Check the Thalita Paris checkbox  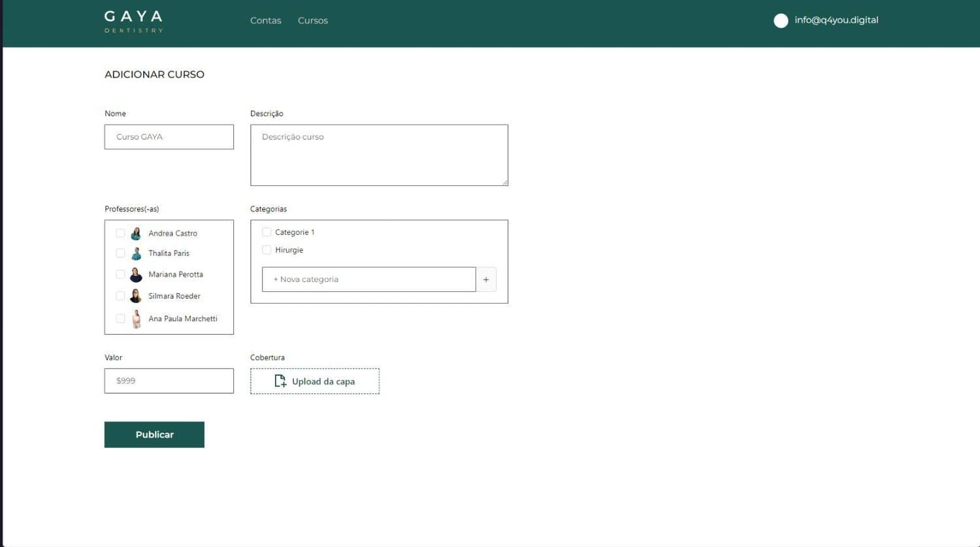(x=120, y=253)
